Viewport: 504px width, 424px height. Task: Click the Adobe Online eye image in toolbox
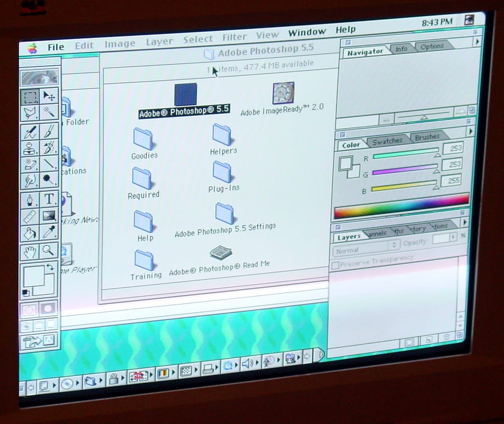(x=39, y=77)
